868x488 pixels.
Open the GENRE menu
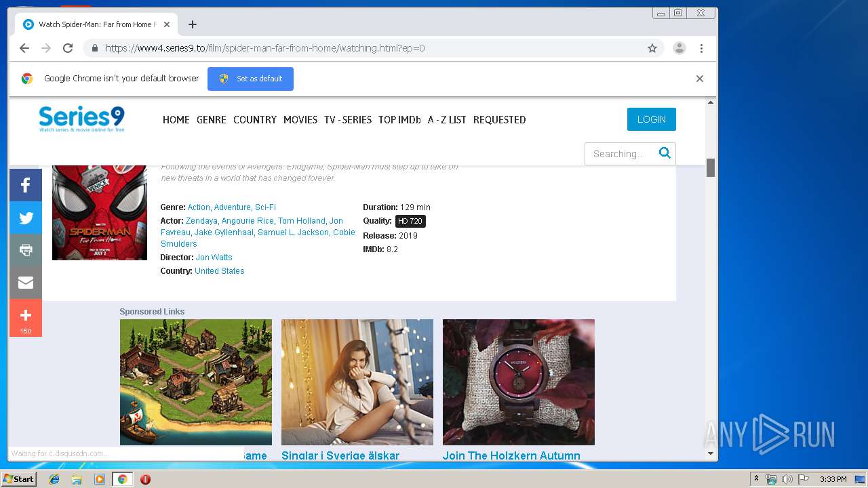tap(212, 119)
